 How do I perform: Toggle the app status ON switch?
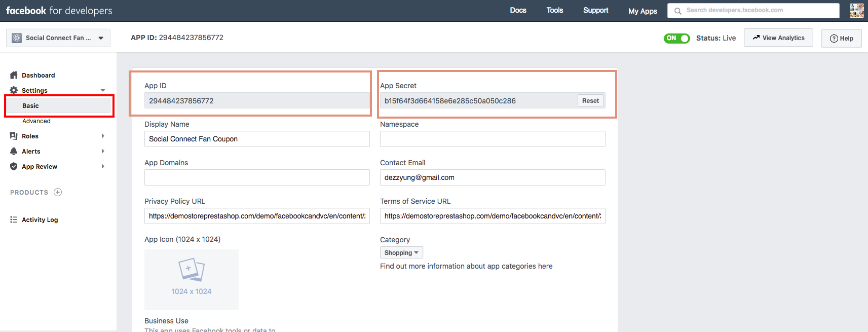click(676, 38)
